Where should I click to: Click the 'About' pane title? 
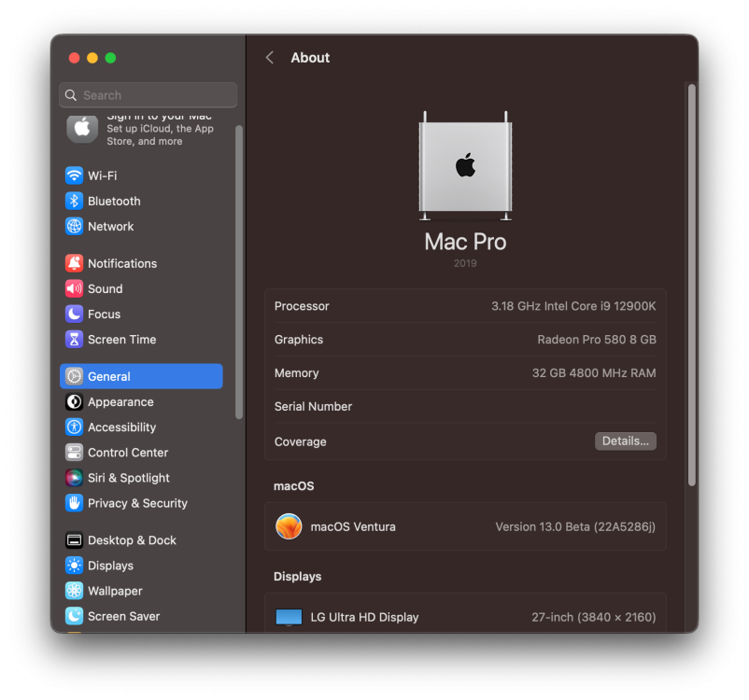310,58
